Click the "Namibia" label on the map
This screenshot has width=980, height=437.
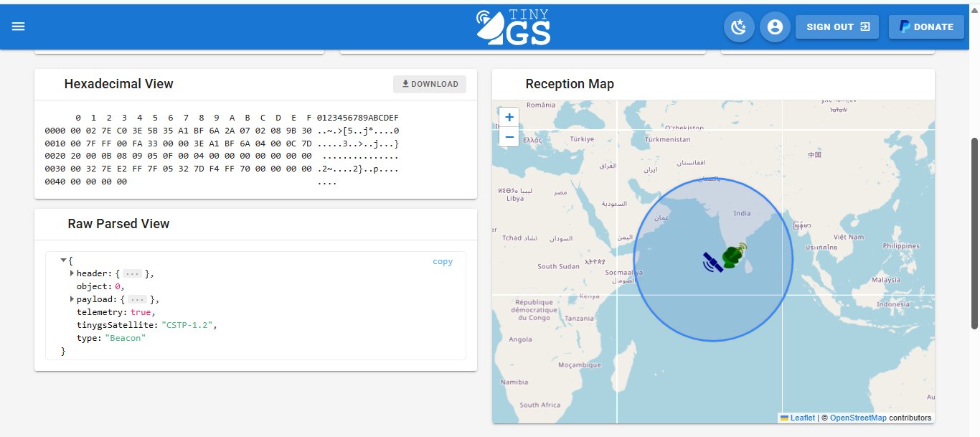514,382
